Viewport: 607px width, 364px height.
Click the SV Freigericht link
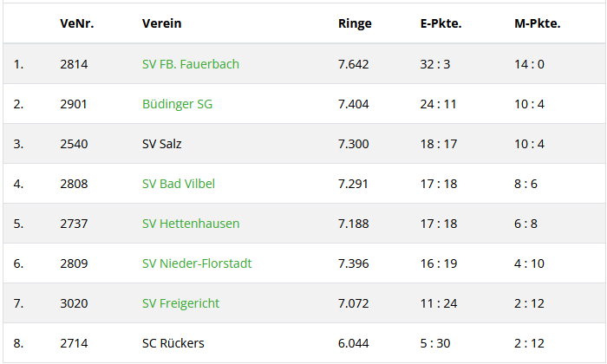pyautogui.click(x=180, y=303)
